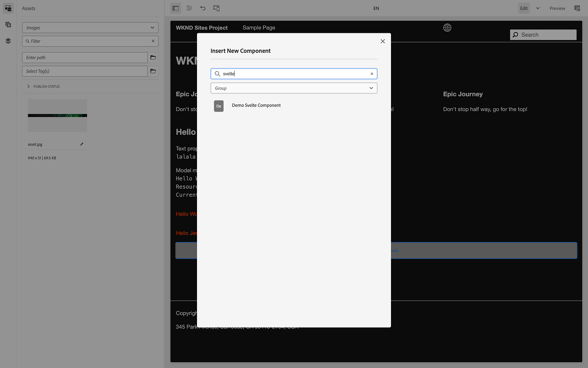Screen dimensions: 588x368
Task: Toggle the side panel button
Action: point(176,8)
